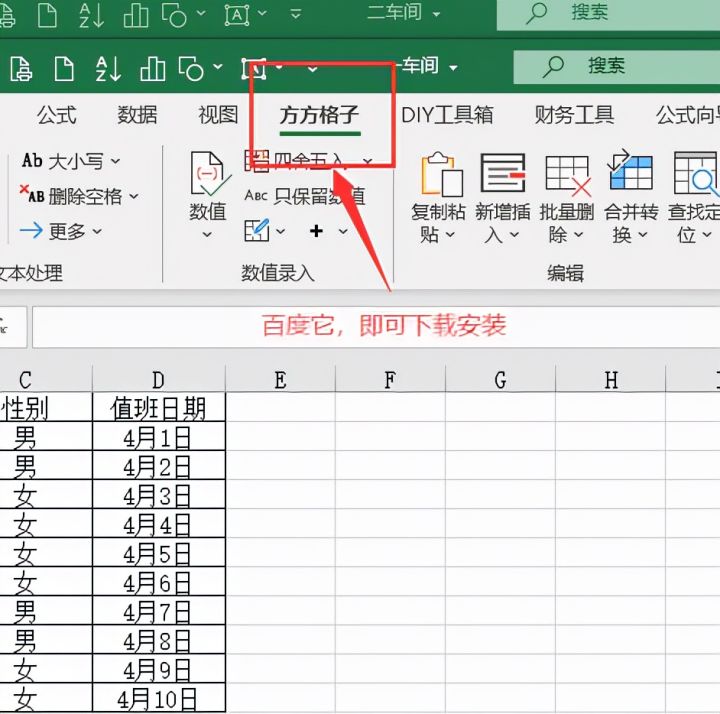This screenshot has width=720, height=714.
Task: Click the 四舍五入 button
Action: coord(308,161)
